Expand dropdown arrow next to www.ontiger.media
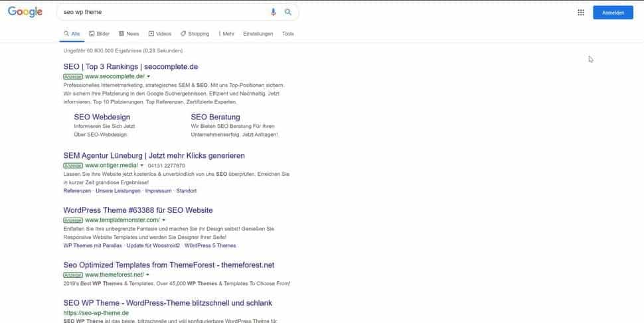 (x=142, y=166)
